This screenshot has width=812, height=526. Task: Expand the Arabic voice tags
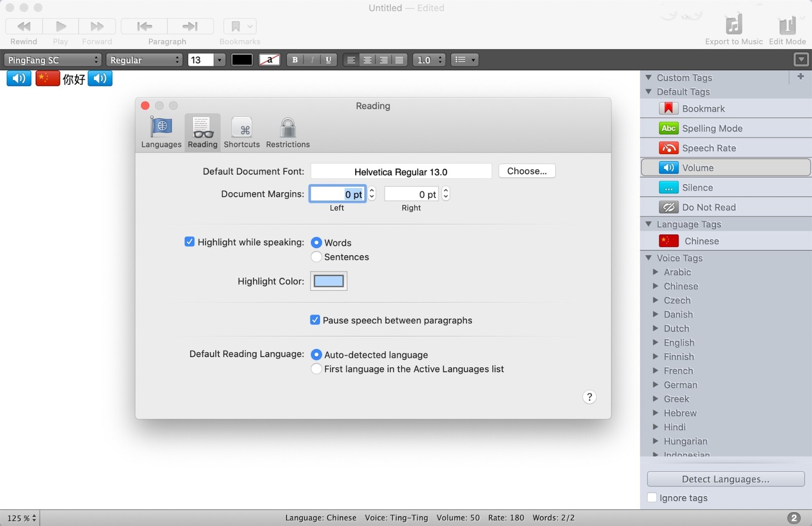655,272
